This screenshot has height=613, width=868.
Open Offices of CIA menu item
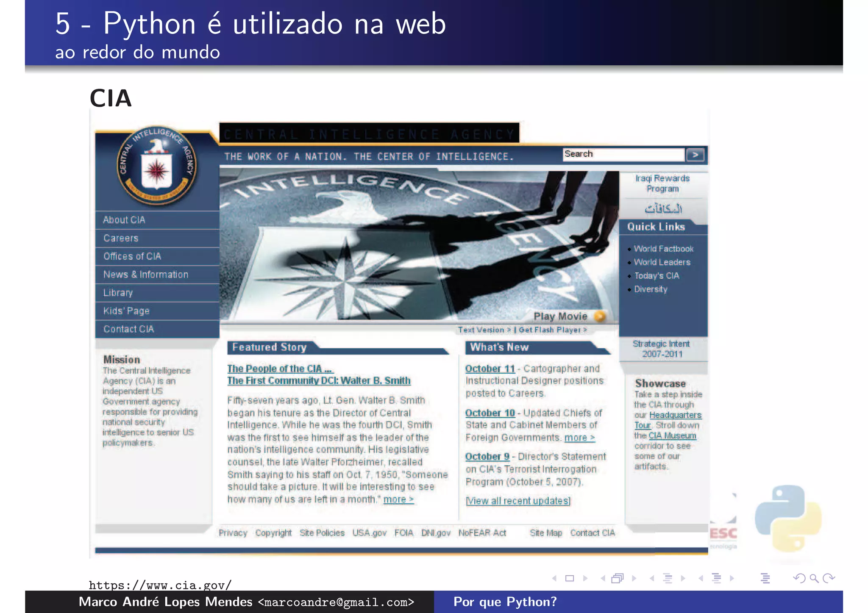[x=157, y=256]
